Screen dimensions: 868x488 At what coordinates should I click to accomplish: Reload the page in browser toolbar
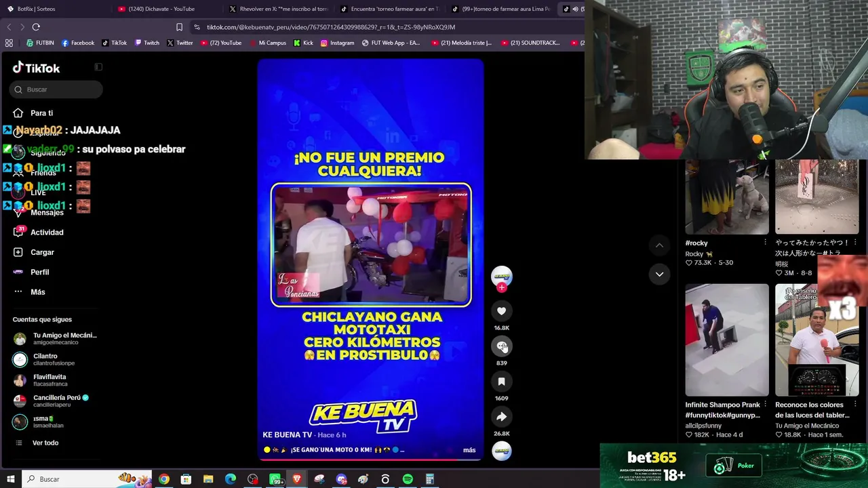point(36,27)
